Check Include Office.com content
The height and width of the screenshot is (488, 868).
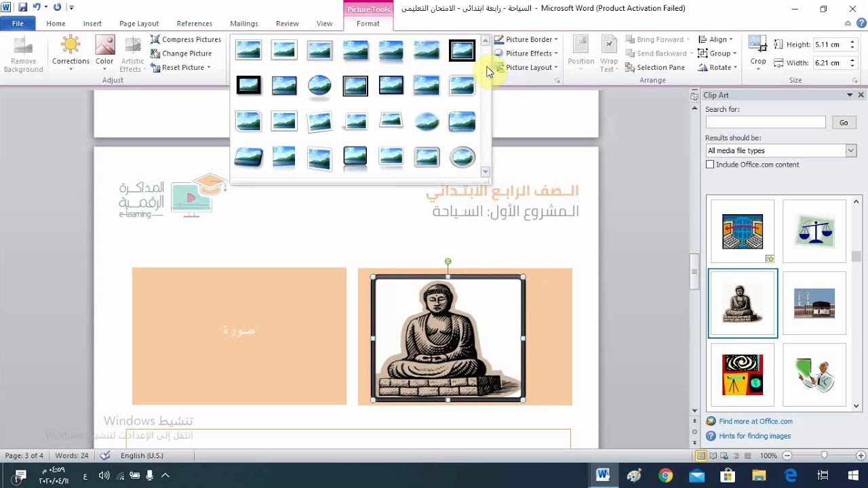tap(710, 165)
